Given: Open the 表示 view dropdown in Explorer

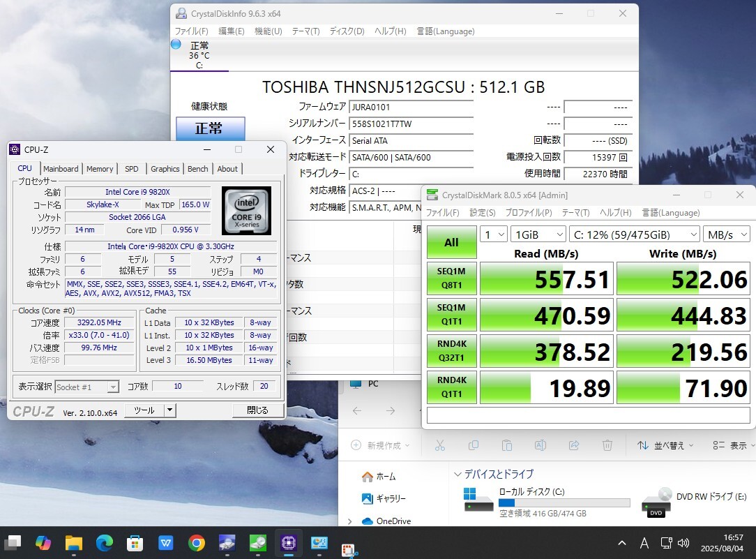Looking at the screenshot, I should tap(733, 445).
